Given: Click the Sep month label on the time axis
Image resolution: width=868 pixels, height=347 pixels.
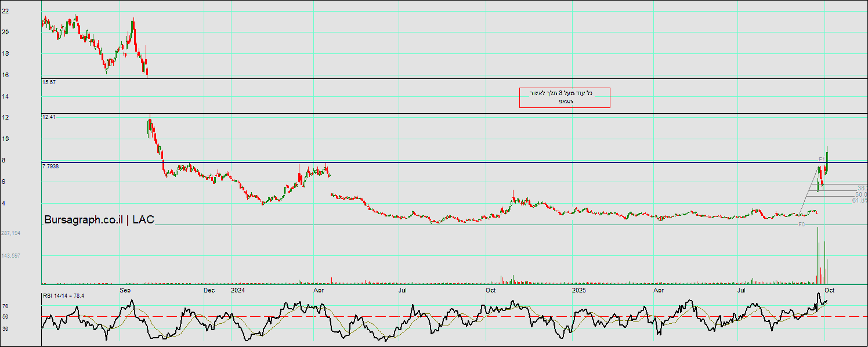Looking at the screenshot, I should point(125,289).
